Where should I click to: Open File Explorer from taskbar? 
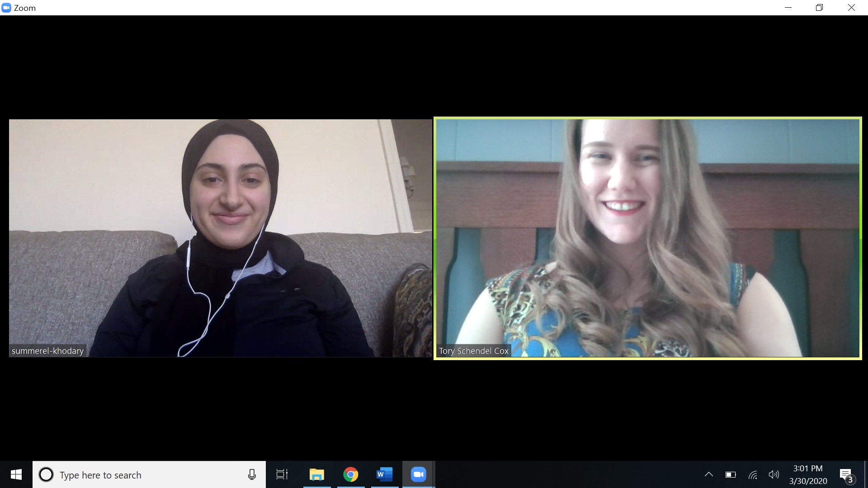(317, 474)
